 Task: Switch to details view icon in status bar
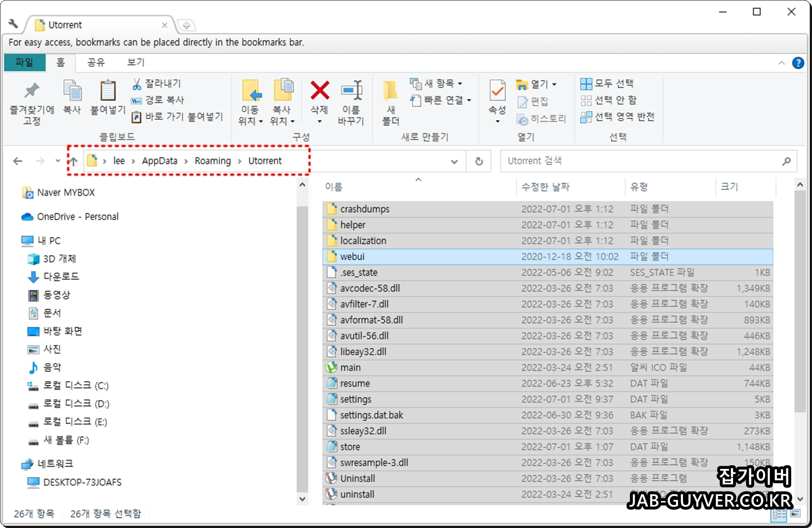pyautogui.click(x=779, y=514)
